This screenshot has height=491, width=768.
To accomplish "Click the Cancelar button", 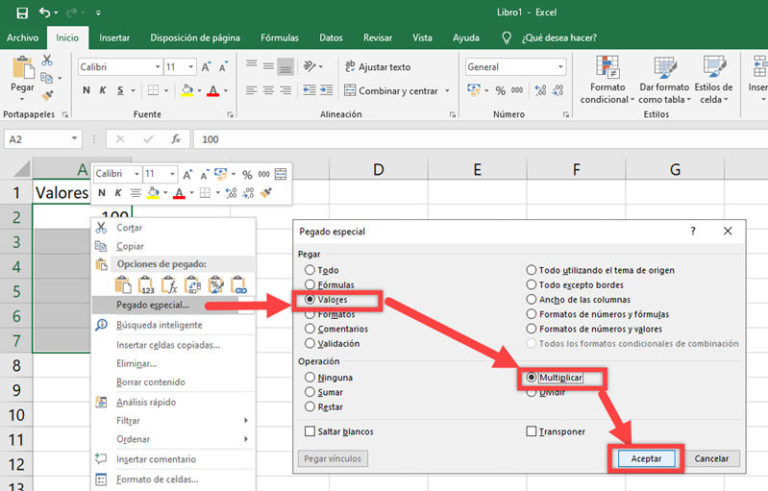I will [712, 459].
